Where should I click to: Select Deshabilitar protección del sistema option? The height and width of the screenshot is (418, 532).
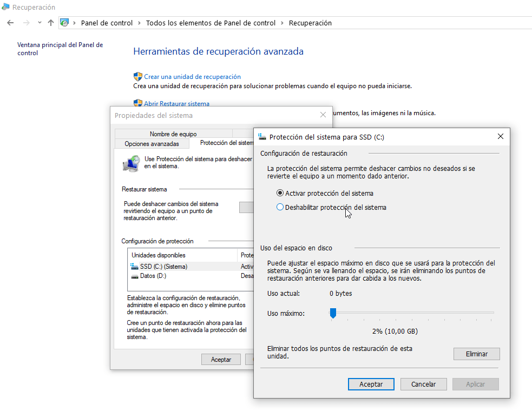pyautogui.click(x=280, y=207)
